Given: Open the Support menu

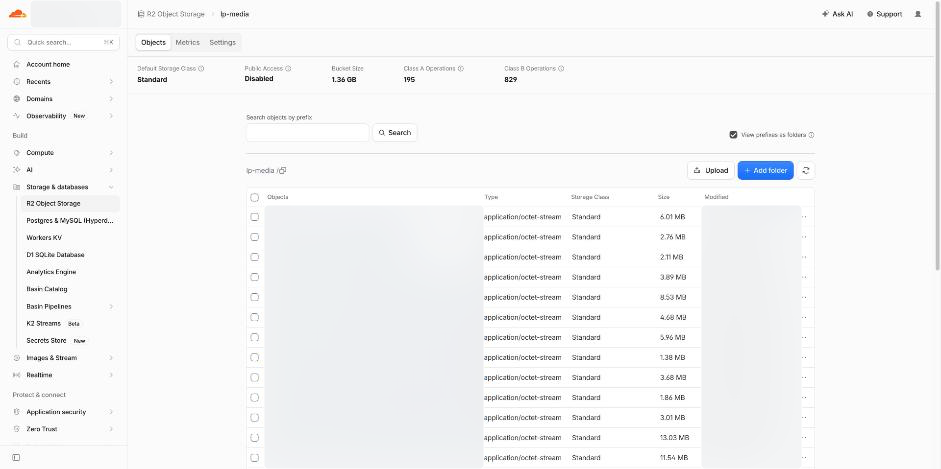Looking at the screenshot, I should coord(885,14).
